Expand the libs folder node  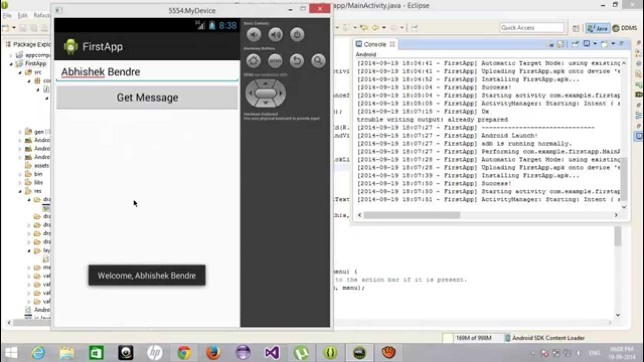(21, 183)
